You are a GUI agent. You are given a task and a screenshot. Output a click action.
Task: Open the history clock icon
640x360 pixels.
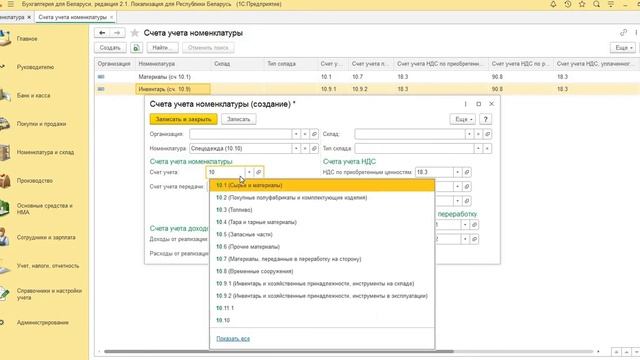tap(567, 4)
